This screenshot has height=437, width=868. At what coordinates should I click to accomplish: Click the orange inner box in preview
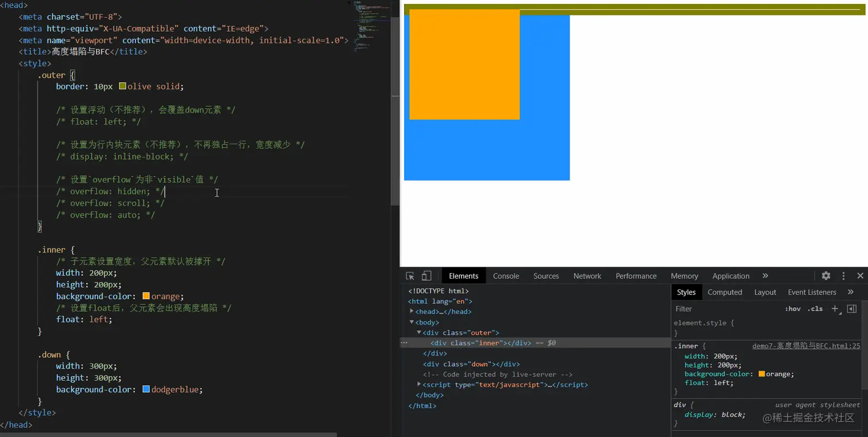click(464, 64)
